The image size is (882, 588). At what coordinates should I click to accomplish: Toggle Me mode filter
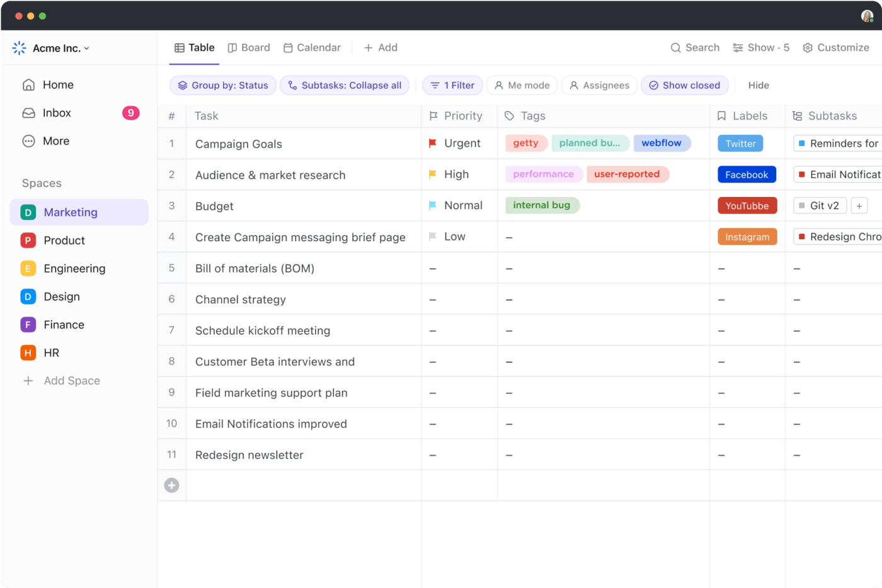click(x=522, y=86)
